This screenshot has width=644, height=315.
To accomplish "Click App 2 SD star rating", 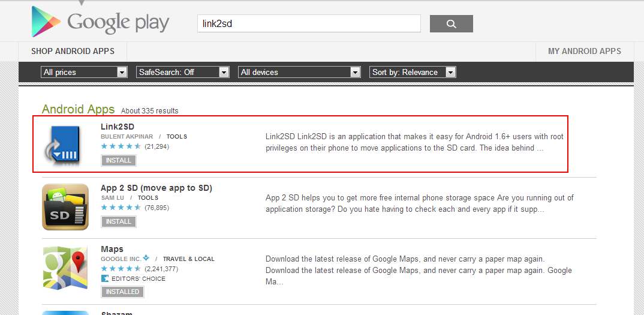I will [x=121, y=208].
